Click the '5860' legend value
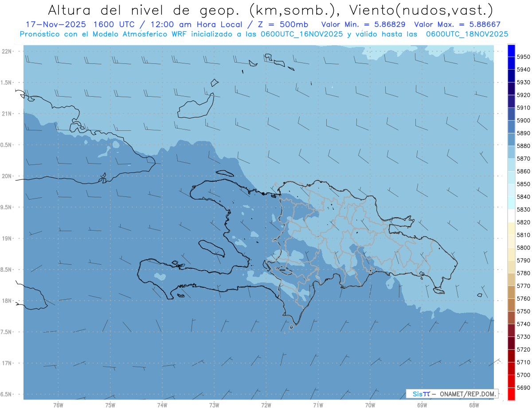 (524, 171)
